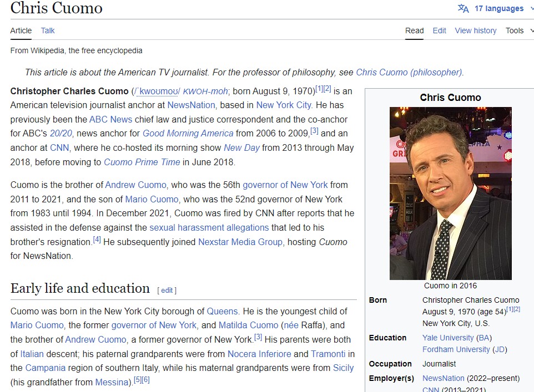Open the IPA pronunciation link
This screenshot has width=534, height=392.
pos(157,91)
